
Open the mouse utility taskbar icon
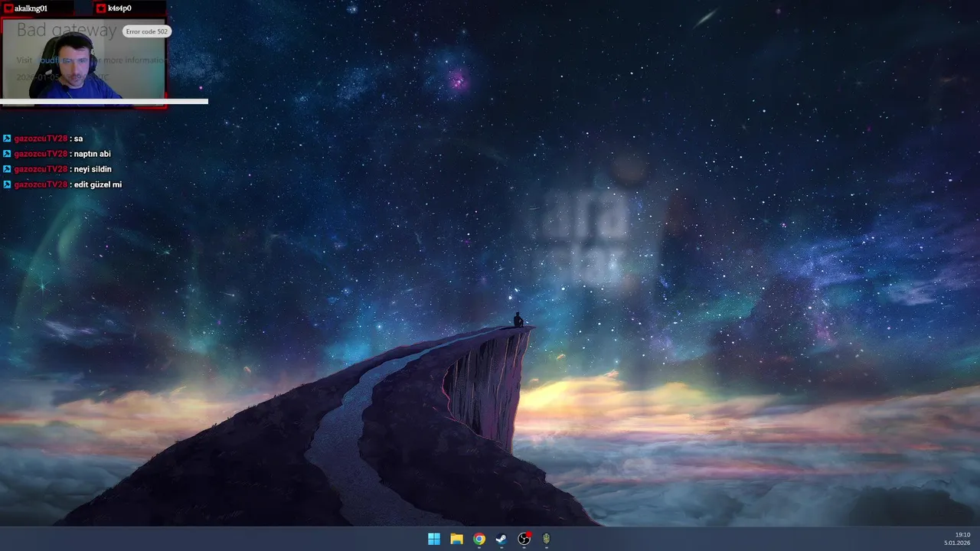[547, 539]
